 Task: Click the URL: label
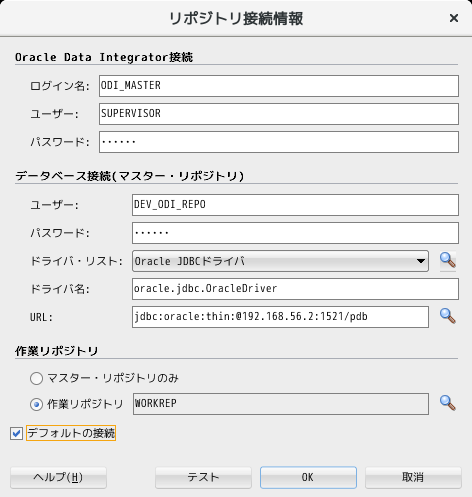pos(41,317)
